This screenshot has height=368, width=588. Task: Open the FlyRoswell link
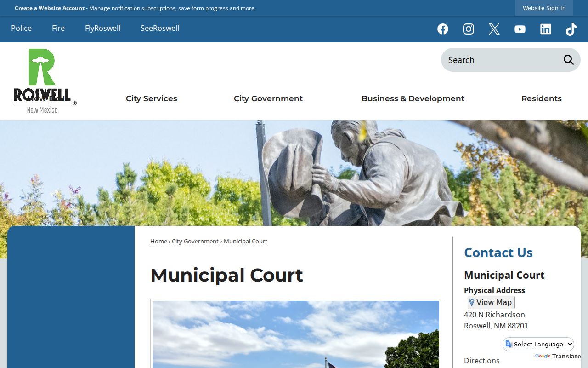point(102,28)
